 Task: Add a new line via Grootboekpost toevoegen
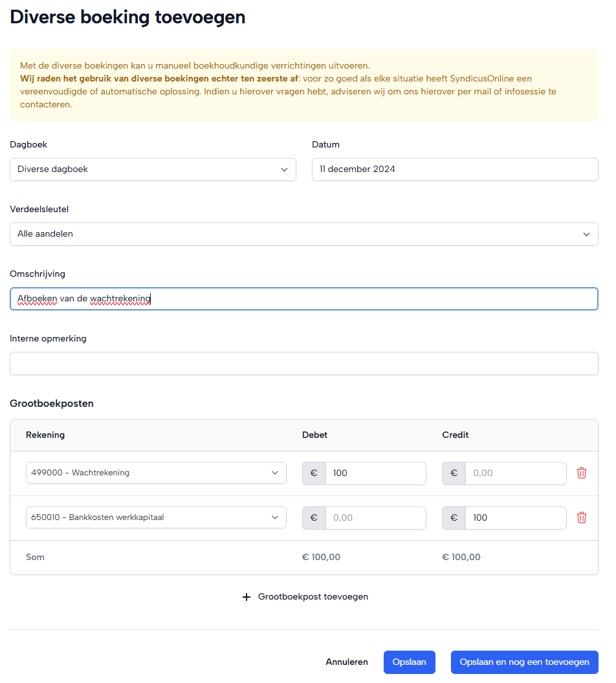(313, 597)
